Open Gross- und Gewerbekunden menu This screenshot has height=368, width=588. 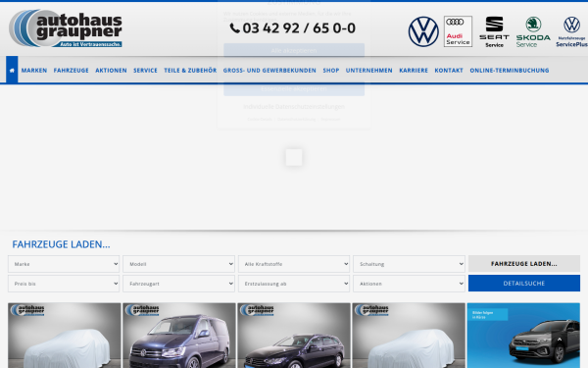269,71
